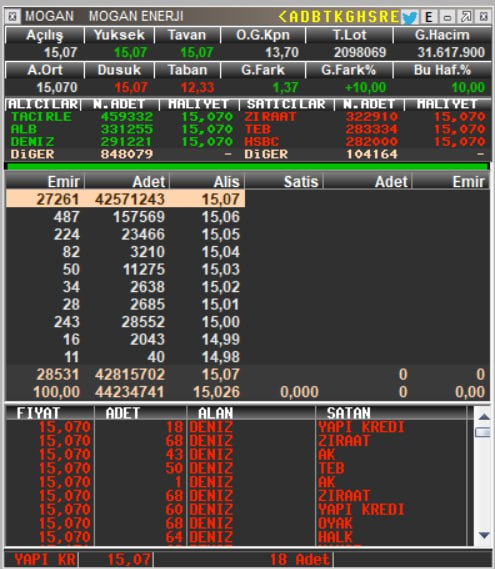Click '18 Adet' in the status bar

click(299, 560)
